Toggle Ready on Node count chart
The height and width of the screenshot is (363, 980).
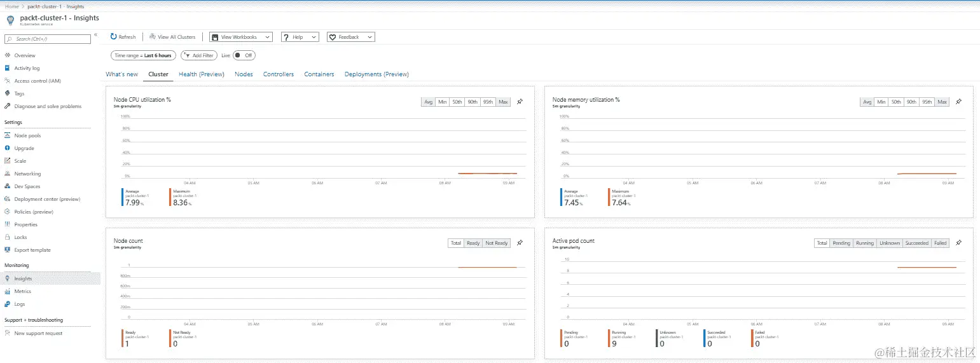(473, 243)
